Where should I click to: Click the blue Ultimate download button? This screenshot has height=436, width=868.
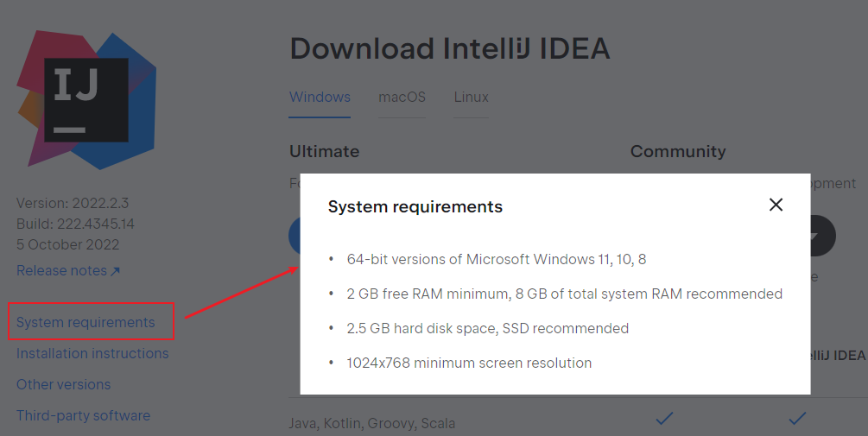coord(295,235)
